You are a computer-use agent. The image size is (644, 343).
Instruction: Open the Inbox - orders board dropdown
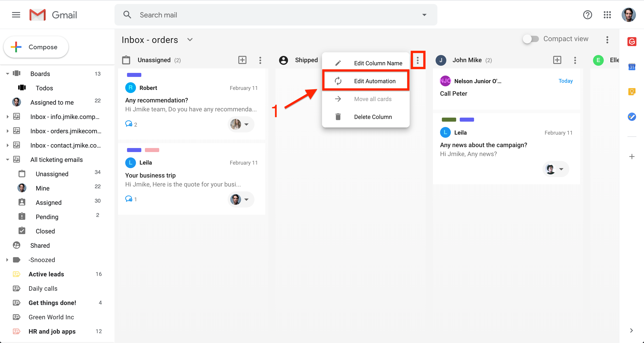[190, 40]
